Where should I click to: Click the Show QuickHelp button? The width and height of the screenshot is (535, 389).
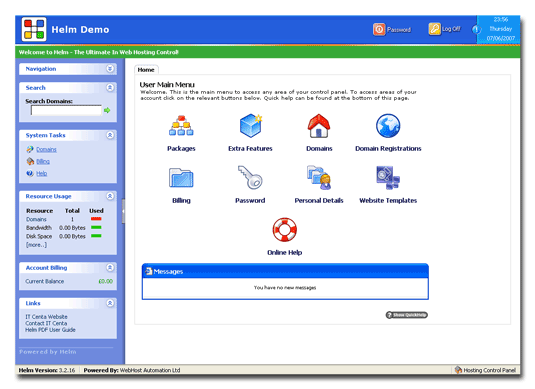[407, 315]
